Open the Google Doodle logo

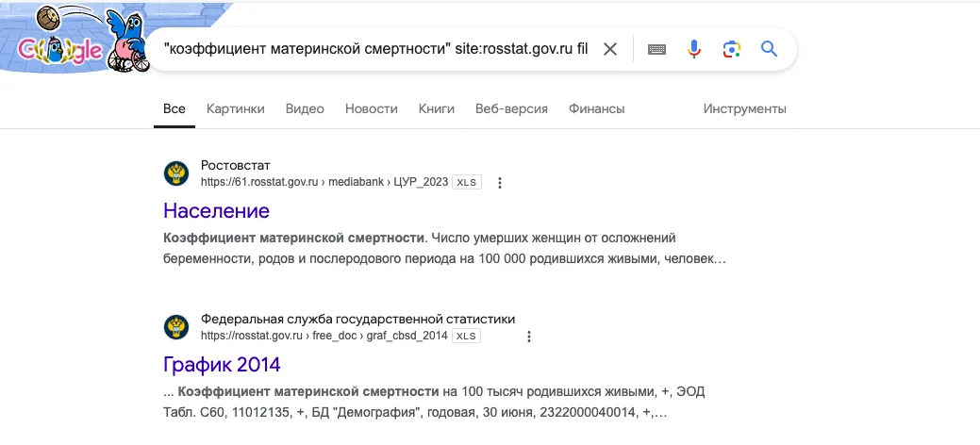[75, 39]
